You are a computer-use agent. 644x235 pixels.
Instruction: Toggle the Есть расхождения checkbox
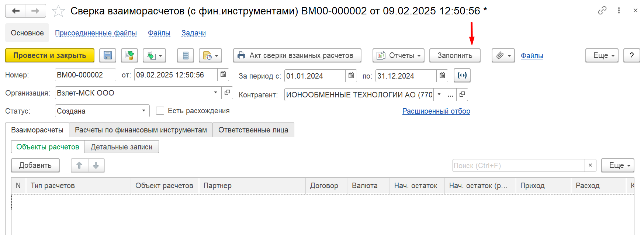tap(160, 111)
